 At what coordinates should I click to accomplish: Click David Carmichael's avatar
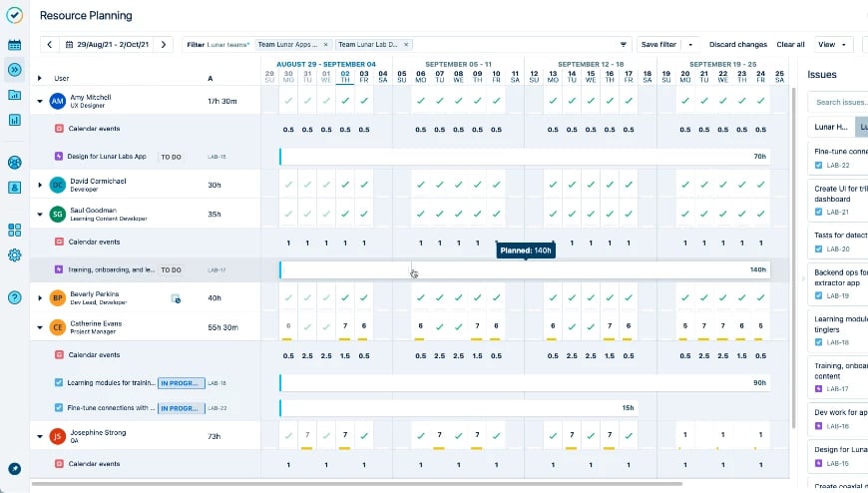[58, 185]
